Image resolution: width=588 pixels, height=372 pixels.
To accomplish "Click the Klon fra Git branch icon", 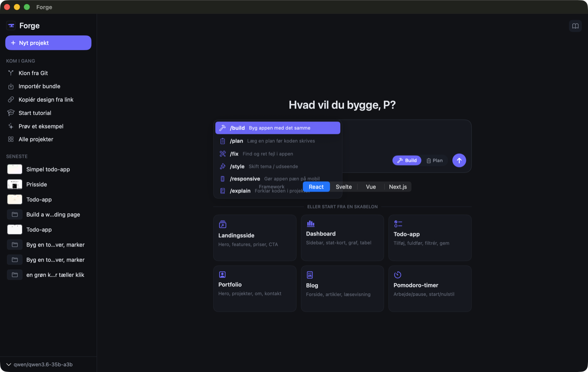I will click(11, 73).
